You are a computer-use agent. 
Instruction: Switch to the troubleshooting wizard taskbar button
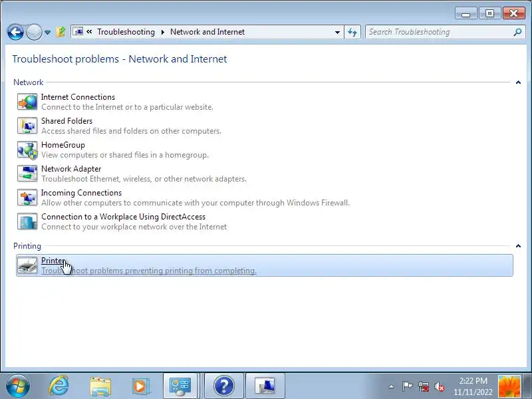[265, 386]
